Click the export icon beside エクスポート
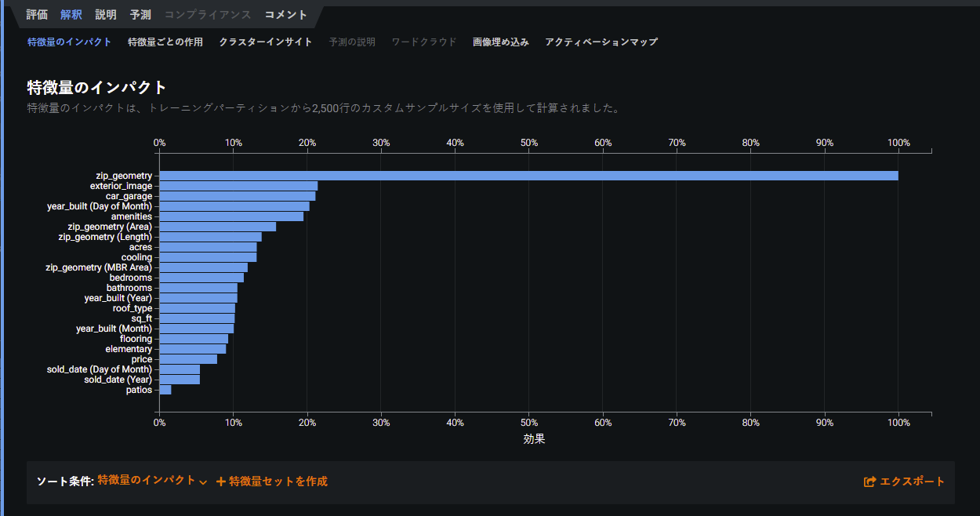The image size is (980, 516). (869, 481)
